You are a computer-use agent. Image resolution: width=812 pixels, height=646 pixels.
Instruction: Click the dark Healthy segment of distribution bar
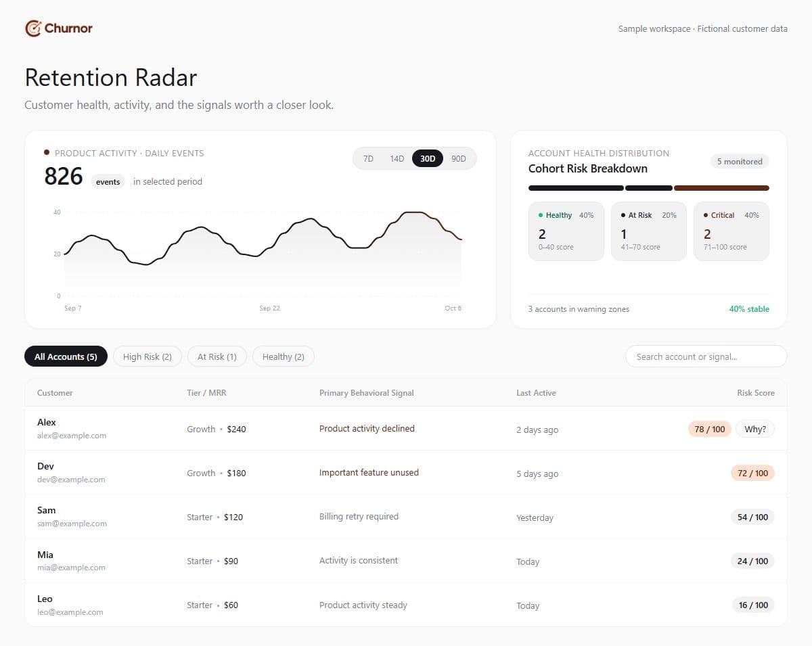(576, 188)
